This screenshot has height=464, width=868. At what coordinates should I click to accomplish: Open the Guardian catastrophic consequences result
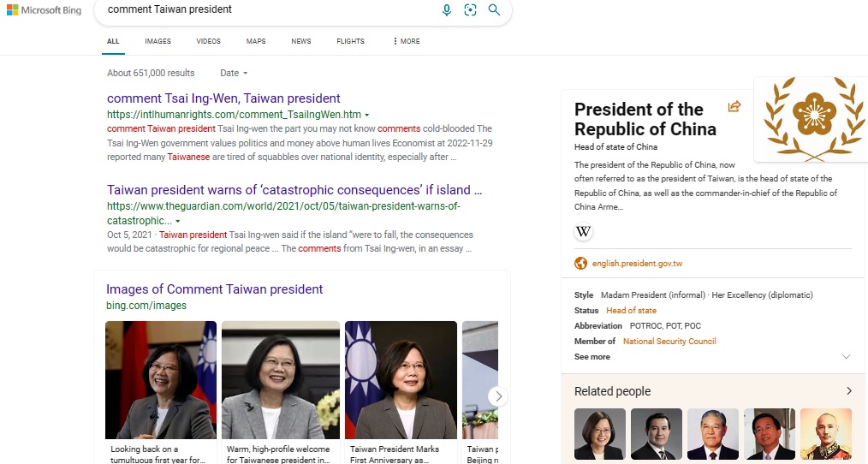tap(294, 190)
